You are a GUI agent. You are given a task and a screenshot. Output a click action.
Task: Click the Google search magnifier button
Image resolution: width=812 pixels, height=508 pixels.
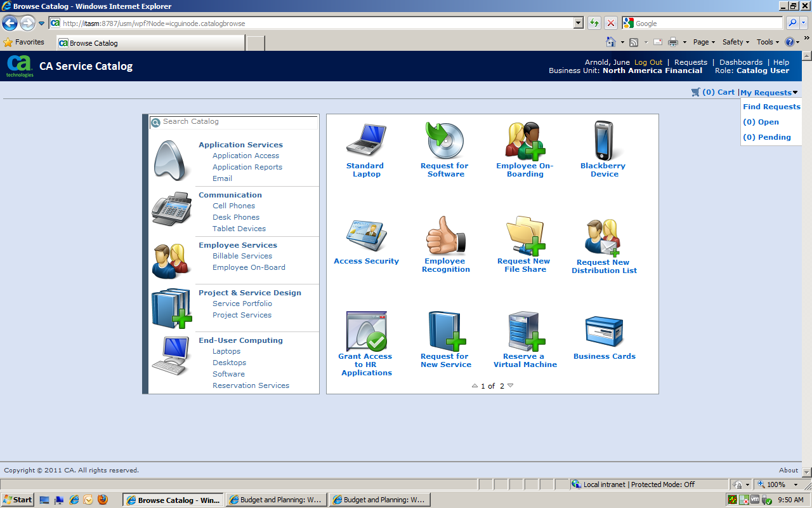pos(792,23)
